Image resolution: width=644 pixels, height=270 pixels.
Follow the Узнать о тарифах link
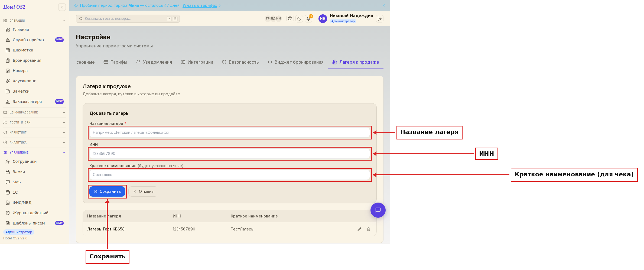pos(200,5)
